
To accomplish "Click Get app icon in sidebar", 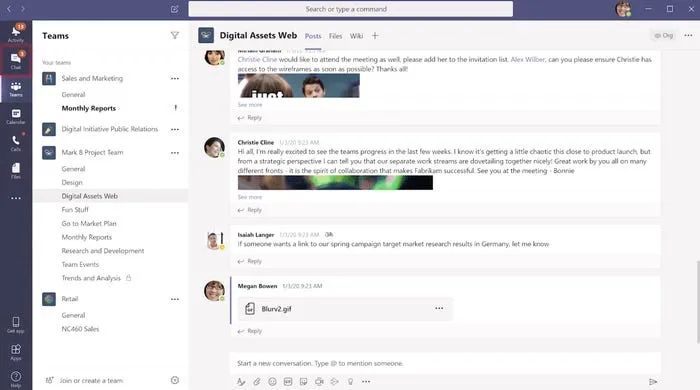I will click(16, 325).
